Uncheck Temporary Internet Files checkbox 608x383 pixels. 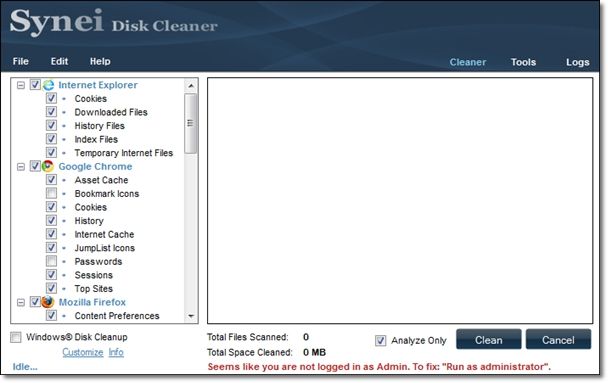51,152
